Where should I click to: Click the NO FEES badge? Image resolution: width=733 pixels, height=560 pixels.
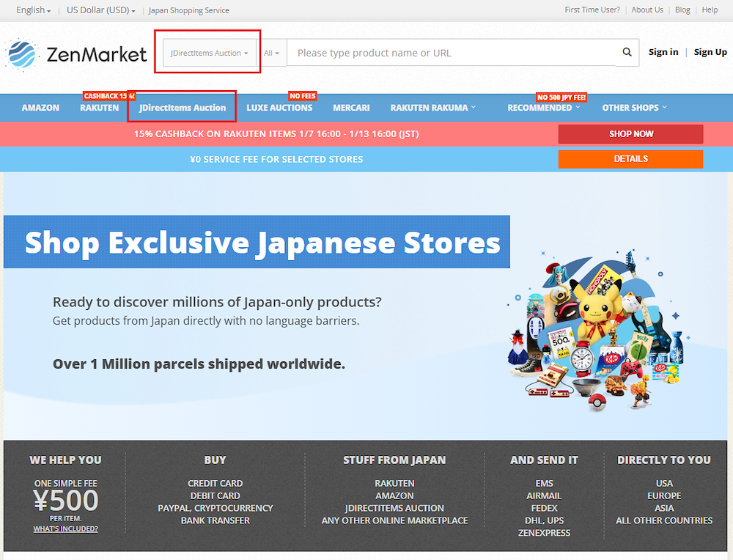tap(303, 96)
